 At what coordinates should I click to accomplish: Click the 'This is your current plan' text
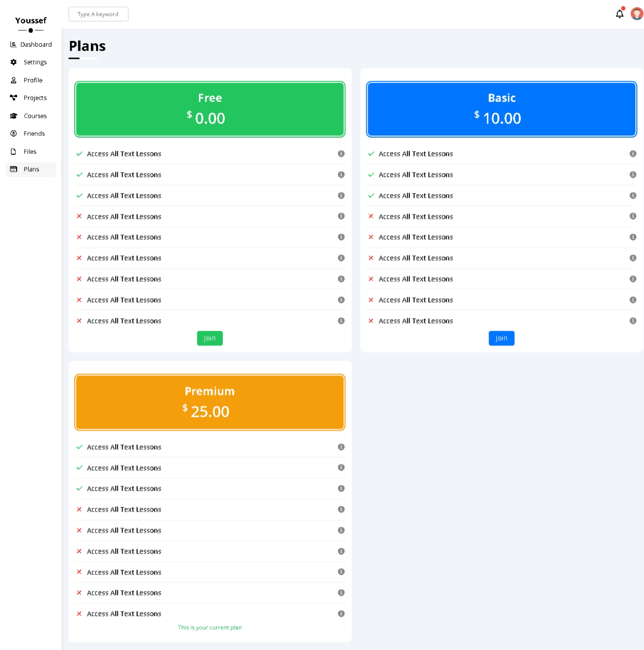[x=210, y=627]
